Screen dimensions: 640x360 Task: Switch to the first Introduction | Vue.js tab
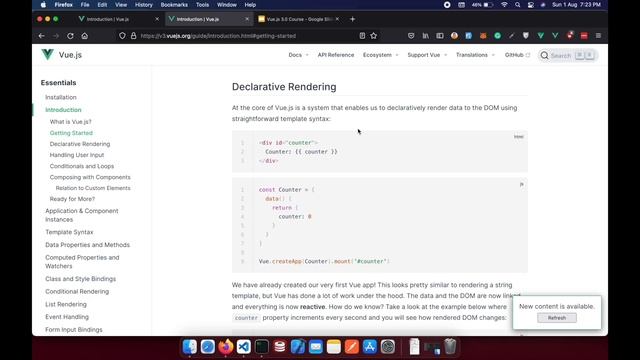click(x=118, y=19)
